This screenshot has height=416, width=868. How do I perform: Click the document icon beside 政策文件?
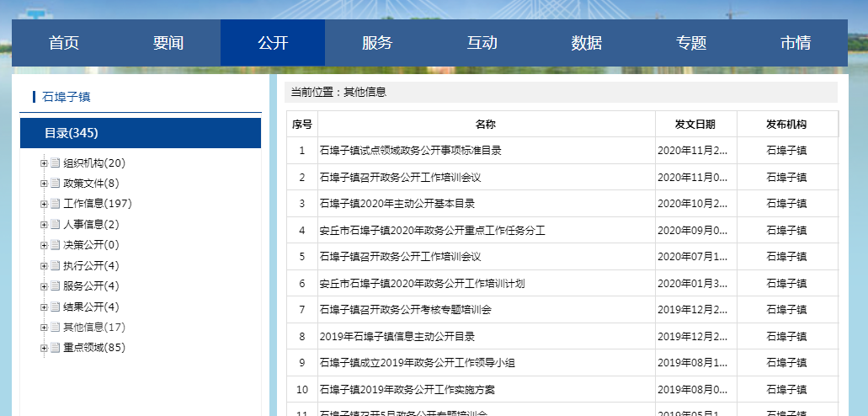click(x=55, y=184)
